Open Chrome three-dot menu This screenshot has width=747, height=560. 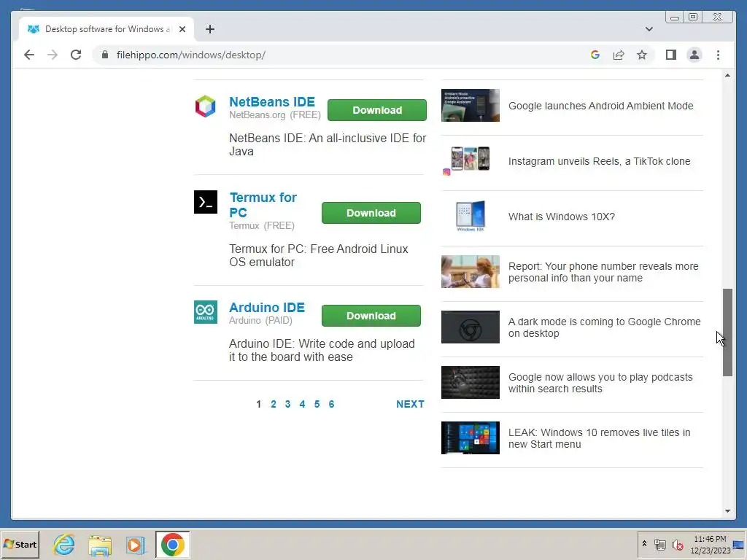click(x=718, y=55)
